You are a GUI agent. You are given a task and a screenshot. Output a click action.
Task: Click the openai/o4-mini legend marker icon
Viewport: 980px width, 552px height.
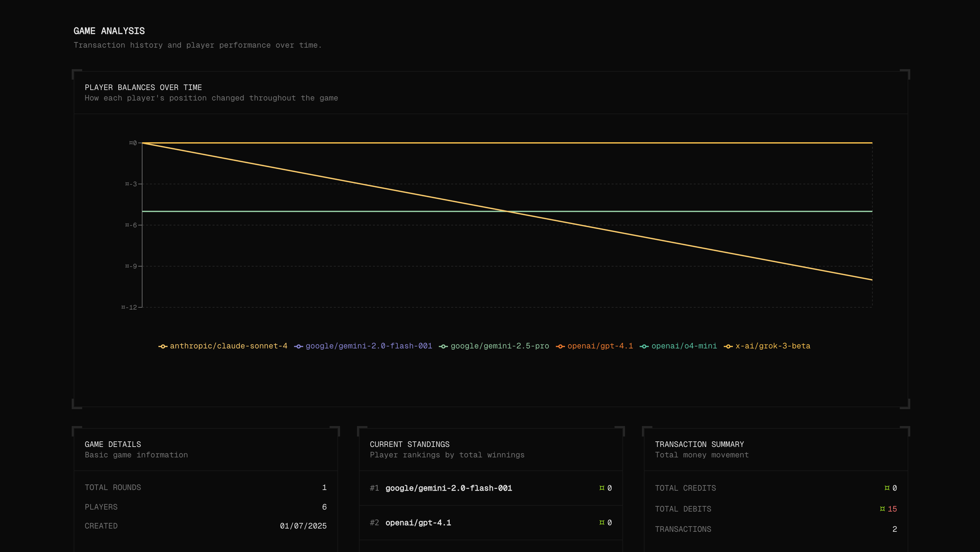pyautogui.click(x=645, y=346)
